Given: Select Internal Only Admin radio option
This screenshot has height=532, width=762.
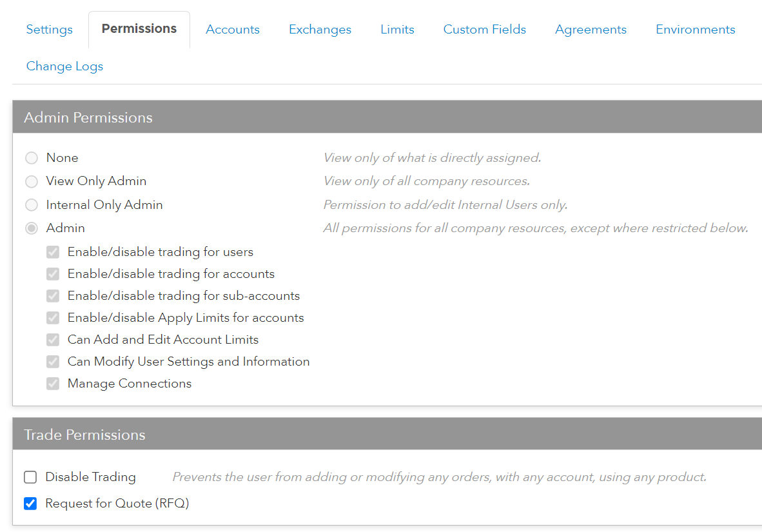Looking at the screenshot, I should coord(32,205).
